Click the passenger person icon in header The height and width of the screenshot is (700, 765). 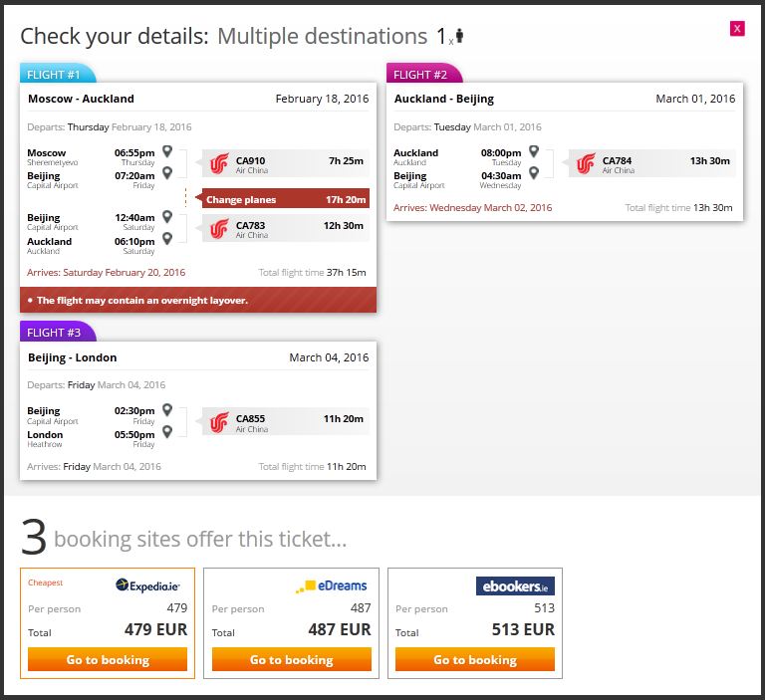459,37
